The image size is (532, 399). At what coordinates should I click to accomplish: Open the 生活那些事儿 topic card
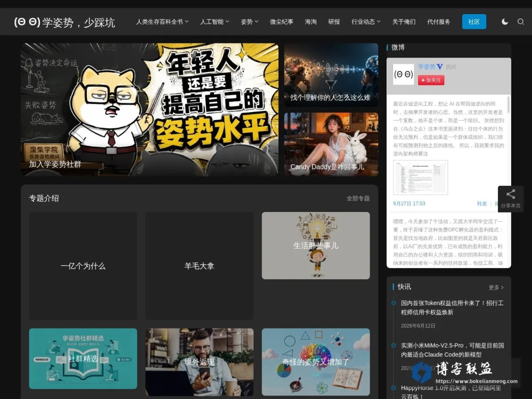(x=316, y=246)
